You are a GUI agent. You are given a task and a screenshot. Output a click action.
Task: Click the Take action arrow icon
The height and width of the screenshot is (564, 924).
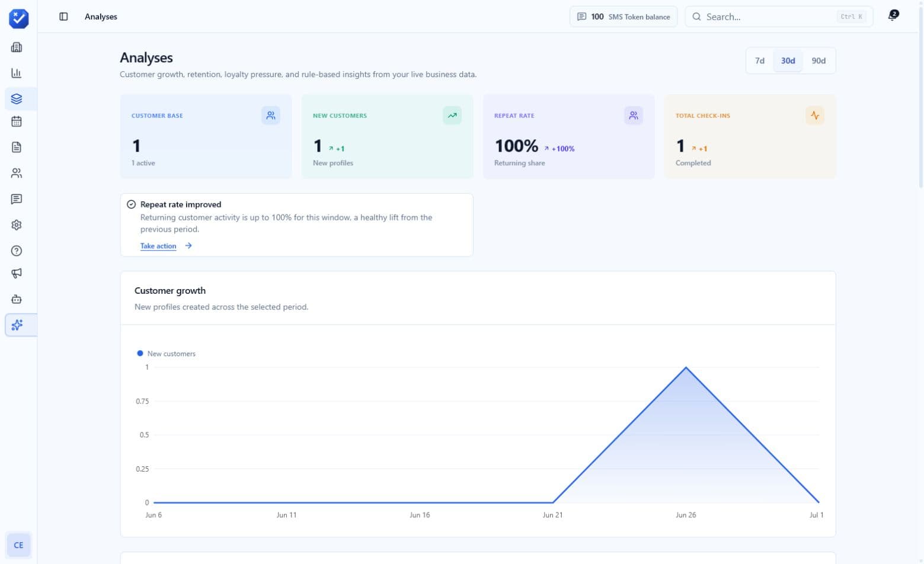click(188, 246)
